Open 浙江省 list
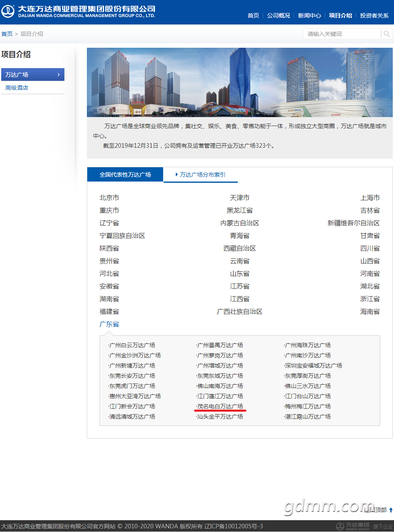Screen dimensions: 394x532 pos(370,299)
